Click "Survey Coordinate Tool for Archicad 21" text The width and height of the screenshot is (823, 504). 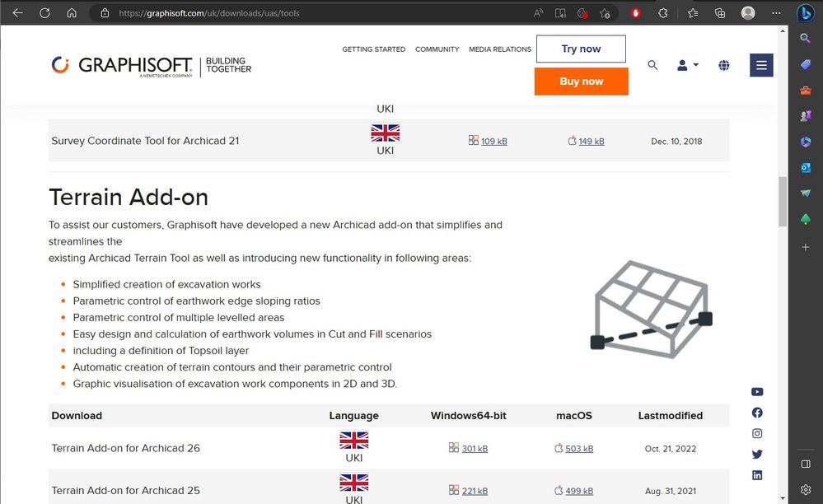pyautogui.click(x=145, y=141)
